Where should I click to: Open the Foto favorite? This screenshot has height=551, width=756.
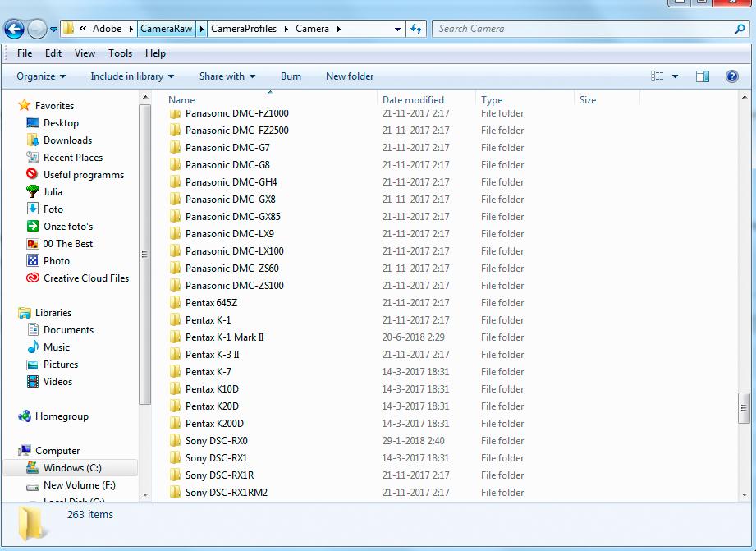pyautogui.click(x=44, y=209)
